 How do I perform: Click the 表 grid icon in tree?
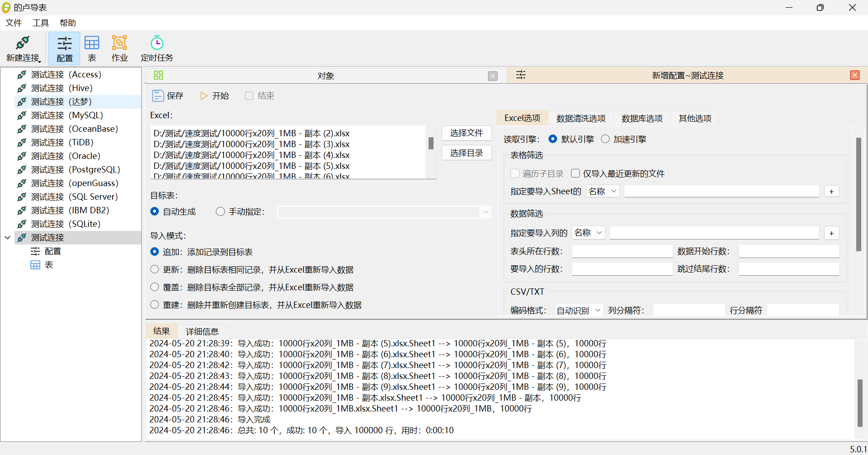click(x=35, y=265)
